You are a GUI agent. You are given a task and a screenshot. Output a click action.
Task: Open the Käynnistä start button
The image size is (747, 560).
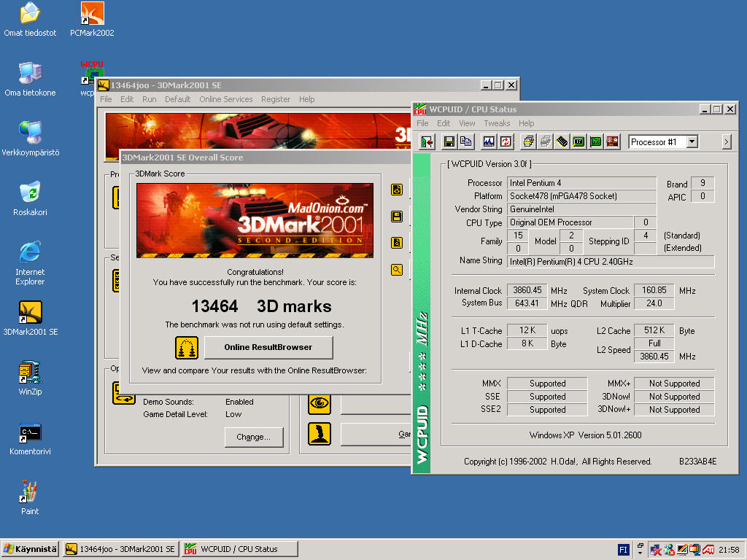pyautogui.click(x=30, y=549)
